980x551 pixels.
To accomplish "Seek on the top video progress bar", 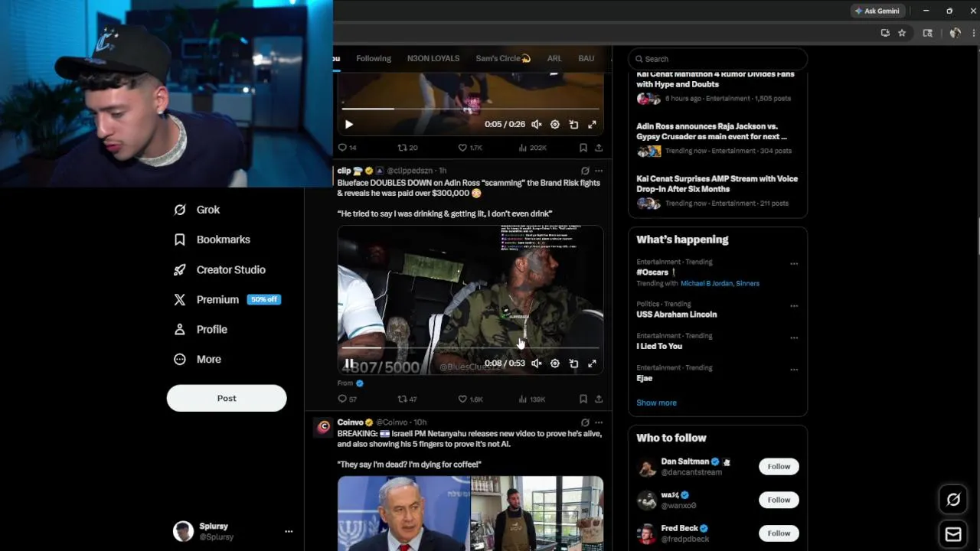I will 470,109.
